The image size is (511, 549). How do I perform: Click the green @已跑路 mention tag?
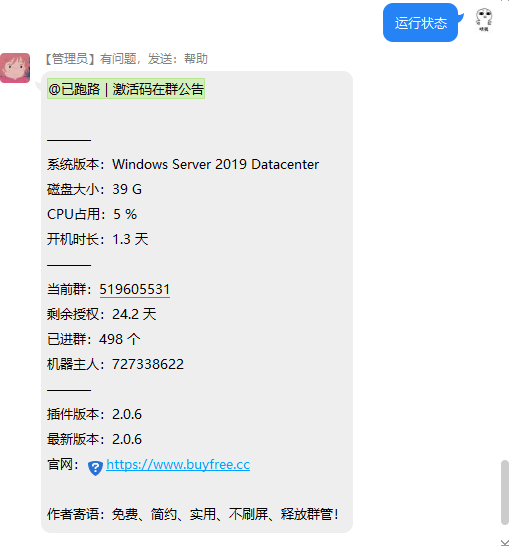(126, 89)
